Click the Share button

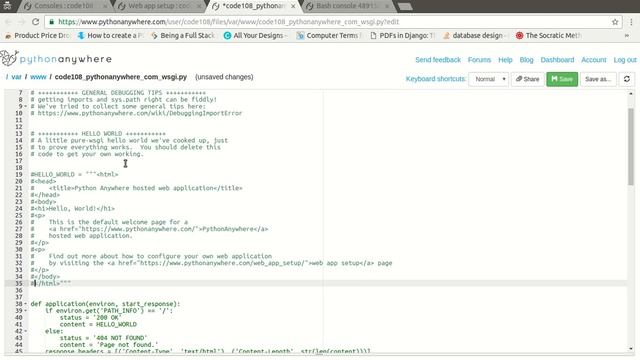tap(527, 79)
